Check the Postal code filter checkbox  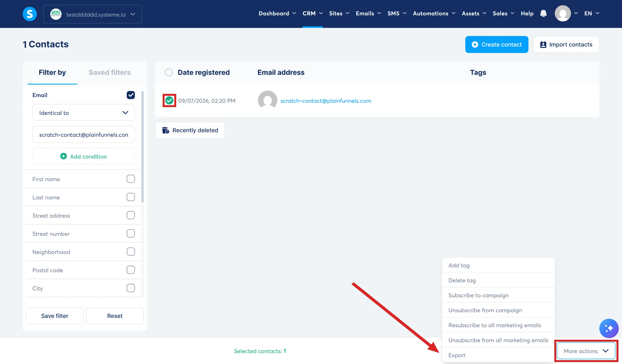131,270
